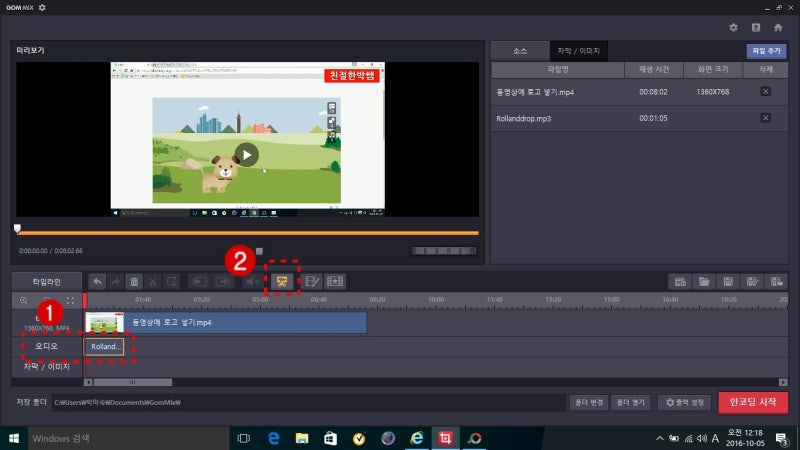Click the 재생 시간 column header
800x450 pixels.
(x=654, y=69)
